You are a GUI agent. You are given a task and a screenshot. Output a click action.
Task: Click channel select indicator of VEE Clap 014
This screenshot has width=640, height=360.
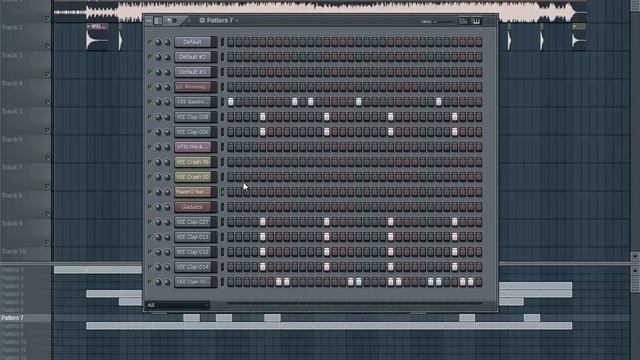coord(222,267)
